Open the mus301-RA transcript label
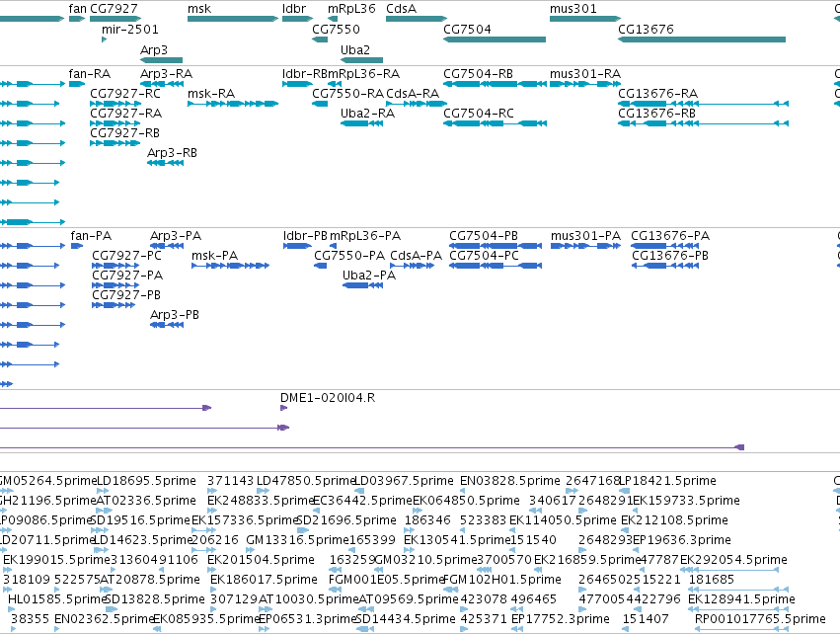 (x=585, y=74)
